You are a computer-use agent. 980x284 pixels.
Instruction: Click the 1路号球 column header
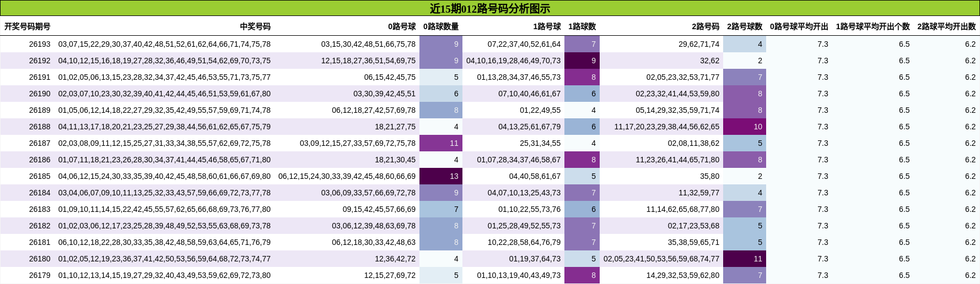pos(547,26)
